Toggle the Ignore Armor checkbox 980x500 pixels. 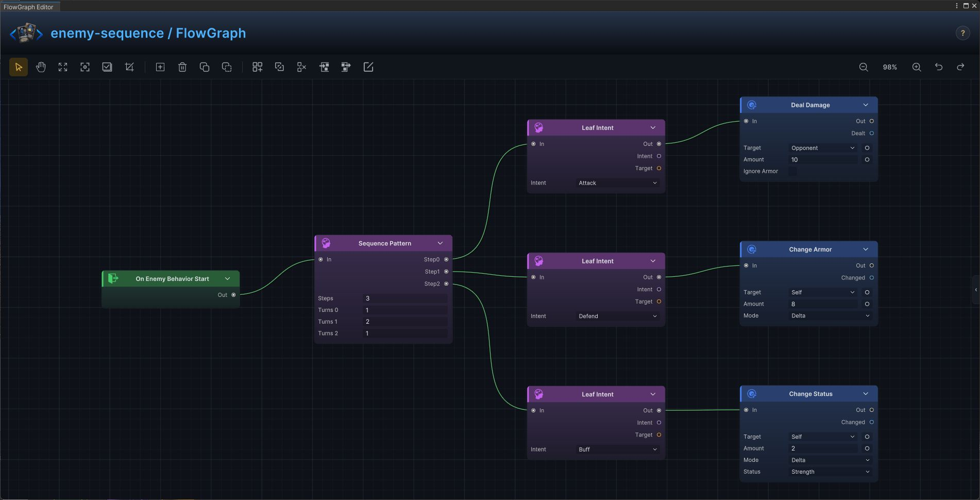pos(792,171)
